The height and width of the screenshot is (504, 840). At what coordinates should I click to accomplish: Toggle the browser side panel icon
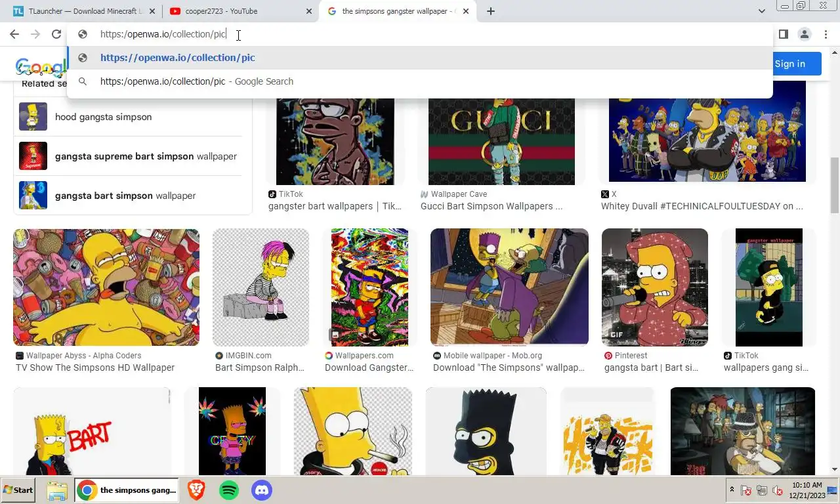click(x=783, y=34)
